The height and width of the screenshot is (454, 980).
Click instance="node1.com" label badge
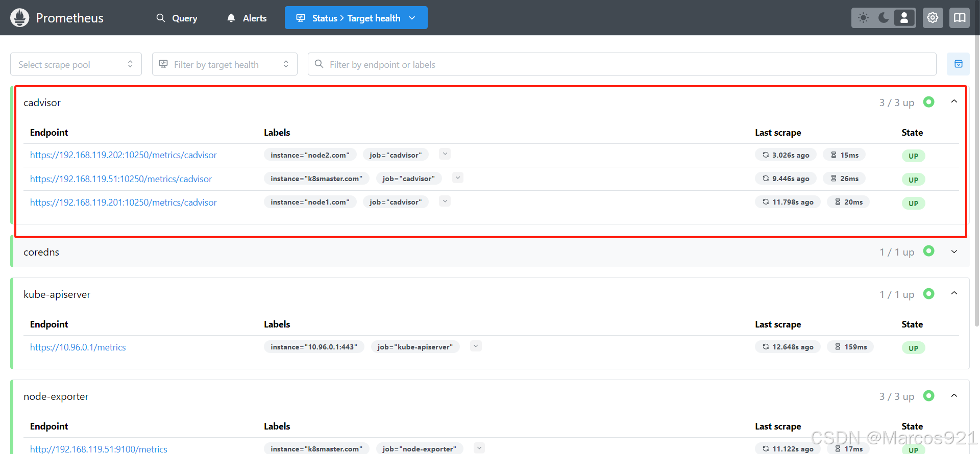[310, 202]
